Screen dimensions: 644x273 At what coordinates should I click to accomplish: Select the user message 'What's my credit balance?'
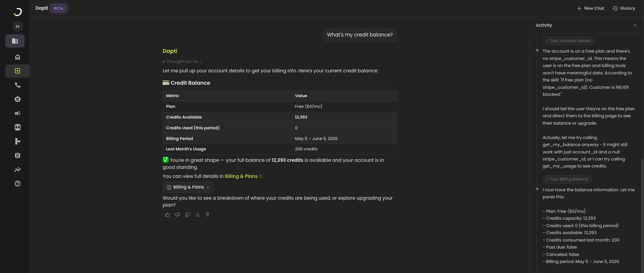click(x=360, y=35)
